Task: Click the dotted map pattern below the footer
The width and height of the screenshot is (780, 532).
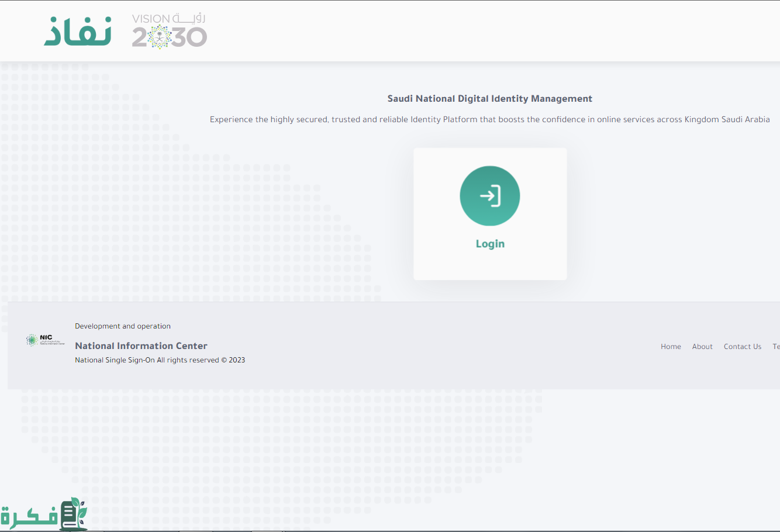Action: [281, 444]
